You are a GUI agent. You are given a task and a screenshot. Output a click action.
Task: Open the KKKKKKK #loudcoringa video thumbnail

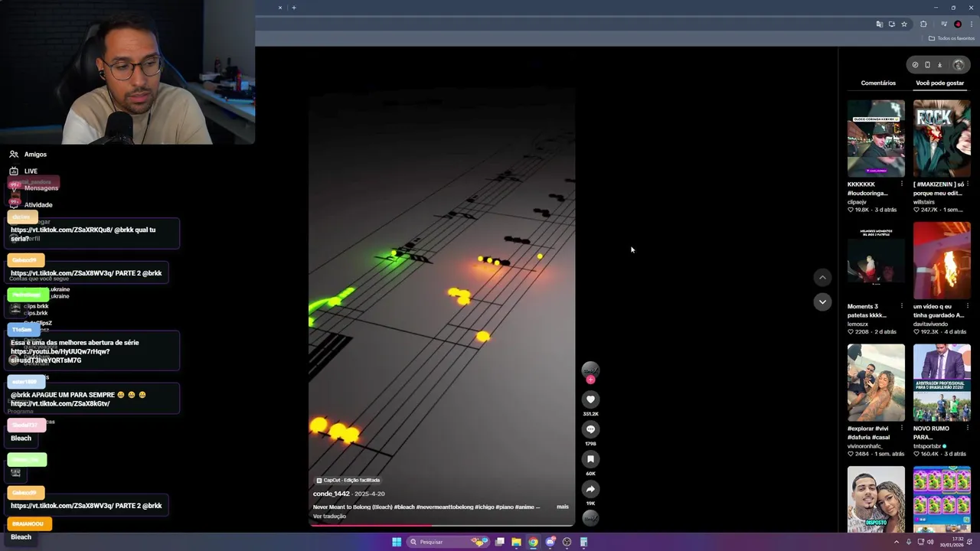(x=876, y=139)
